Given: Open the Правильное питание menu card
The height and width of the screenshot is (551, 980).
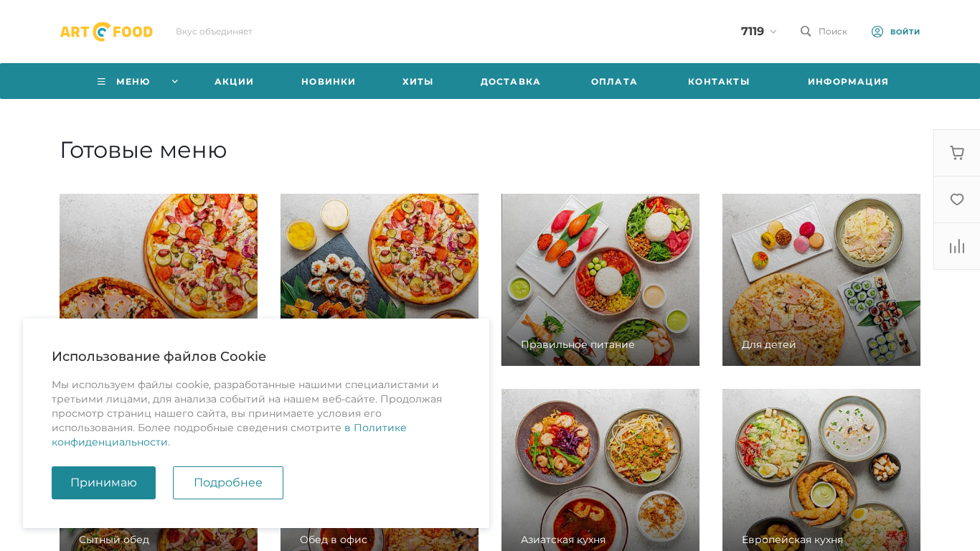Looking at the screenshot, I should click(x=600, y=280).
